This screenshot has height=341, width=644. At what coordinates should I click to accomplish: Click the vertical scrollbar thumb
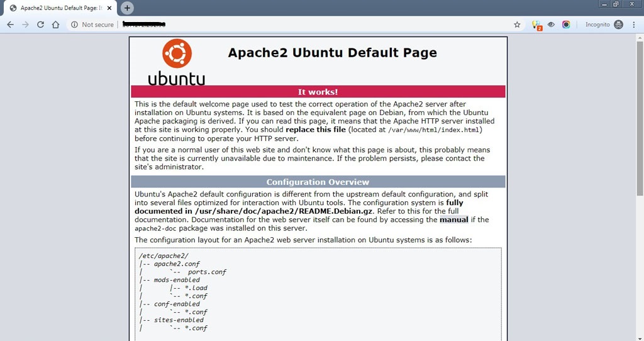click(x=640, y=118)
